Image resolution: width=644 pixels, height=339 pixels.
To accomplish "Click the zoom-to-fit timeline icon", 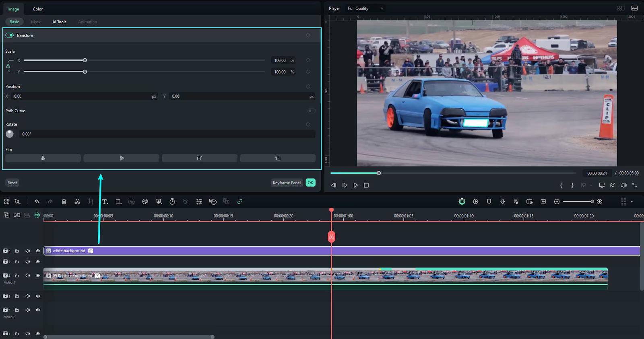I will (x=543, y=201).
